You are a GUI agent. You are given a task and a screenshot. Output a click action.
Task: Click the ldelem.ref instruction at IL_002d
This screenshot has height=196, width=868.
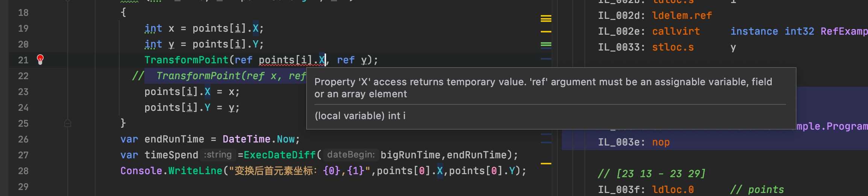tap(682, 15)
